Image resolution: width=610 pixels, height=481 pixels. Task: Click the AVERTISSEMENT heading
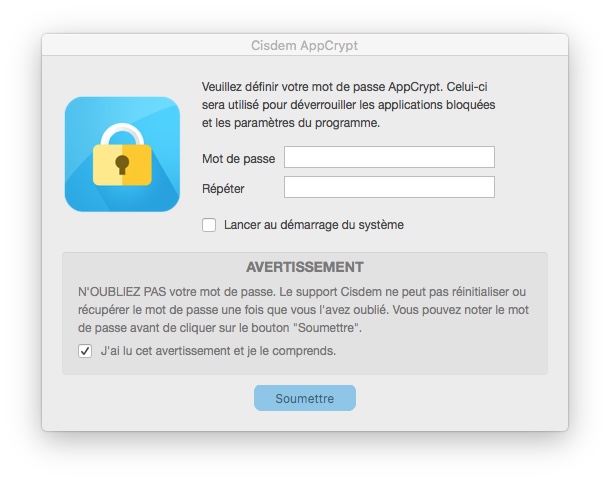pyautogui.click(x=304, y=268)
